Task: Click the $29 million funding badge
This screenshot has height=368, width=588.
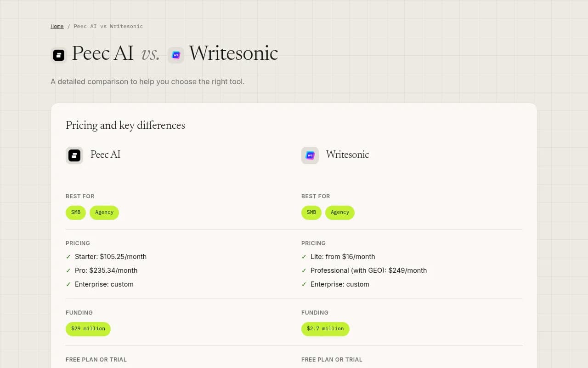Action: point(88,329)
